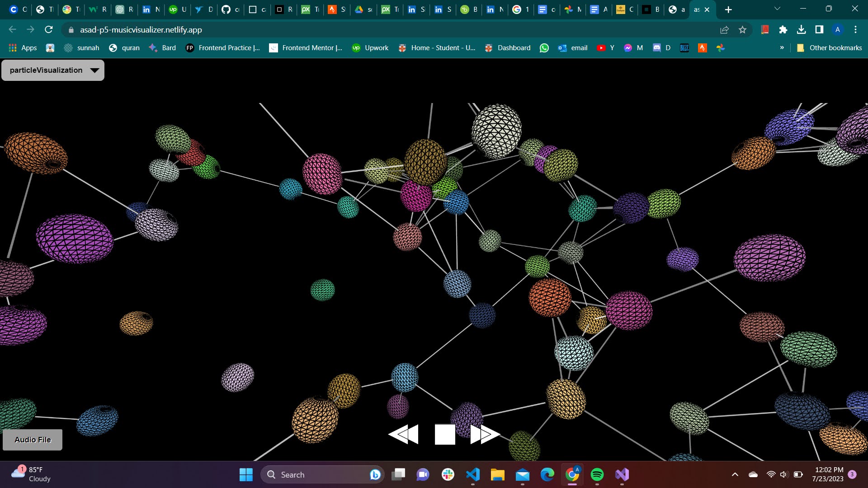Share this page icon
The image size is (868, 488).
(x=724, y=30)
